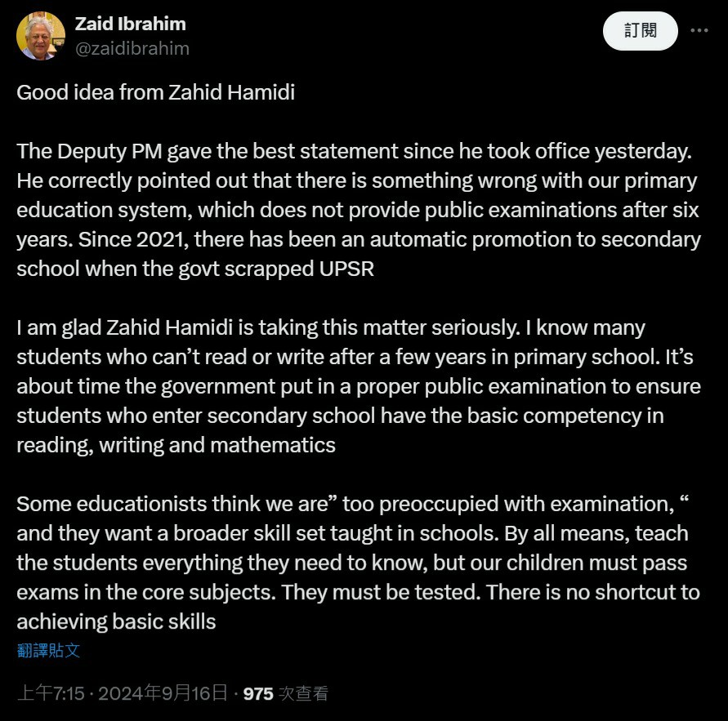Click the final line 'achieving basic skills'
The height and width of the screenshot is (721, 728).
pos(117,621)
